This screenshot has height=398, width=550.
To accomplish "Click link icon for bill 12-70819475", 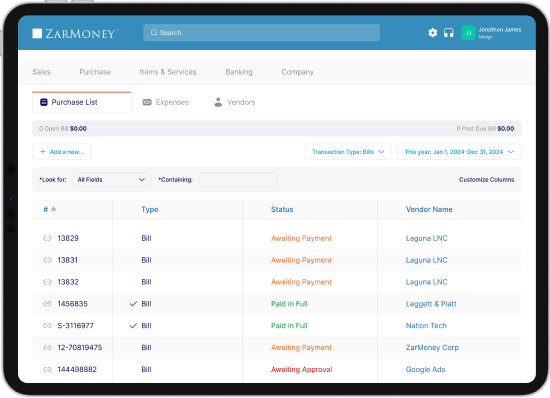I will coord(47,348).
